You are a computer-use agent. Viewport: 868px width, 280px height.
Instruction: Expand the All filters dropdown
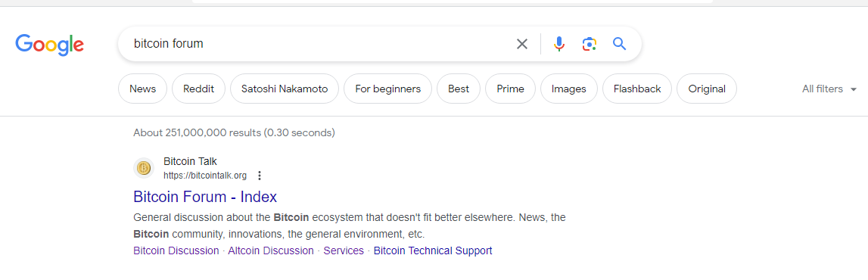pos(829,89)
